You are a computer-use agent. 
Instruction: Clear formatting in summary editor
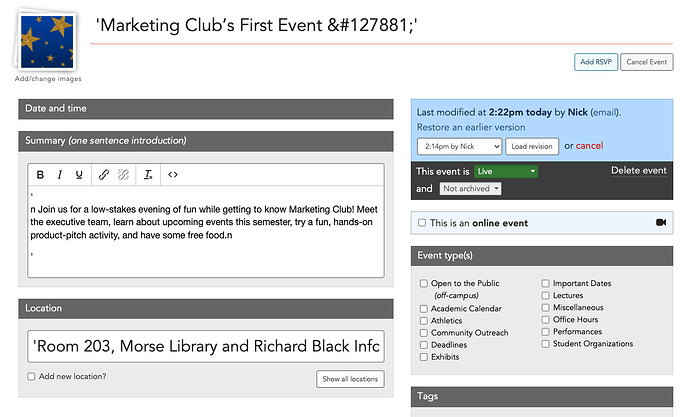pyautogui.click(x=148, y=175)
